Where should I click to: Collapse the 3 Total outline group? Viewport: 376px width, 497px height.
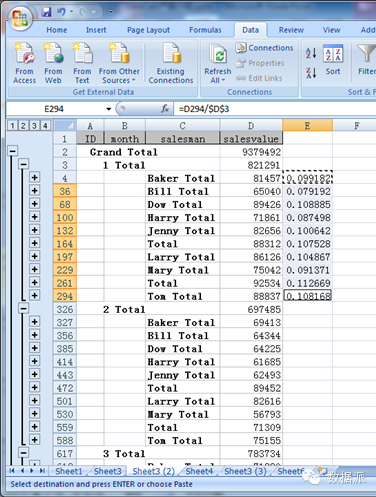(x=24, y=453)
